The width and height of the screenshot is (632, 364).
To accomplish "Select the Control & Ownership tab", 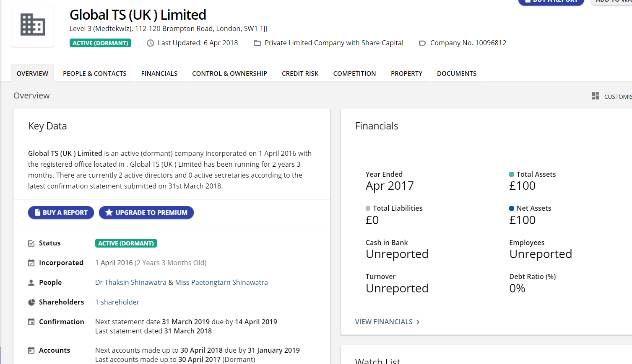I will (229, 74).
